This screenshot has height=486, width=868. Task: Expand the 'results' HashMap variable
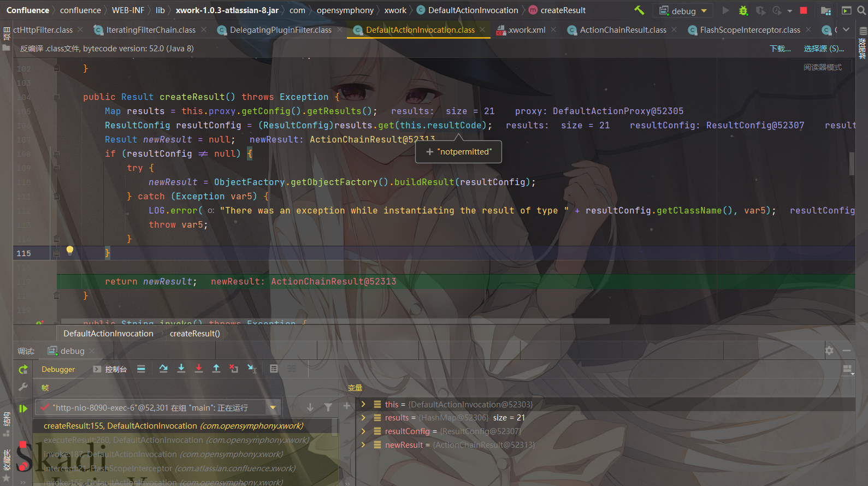pyautogui.click(x=363, y=417)
